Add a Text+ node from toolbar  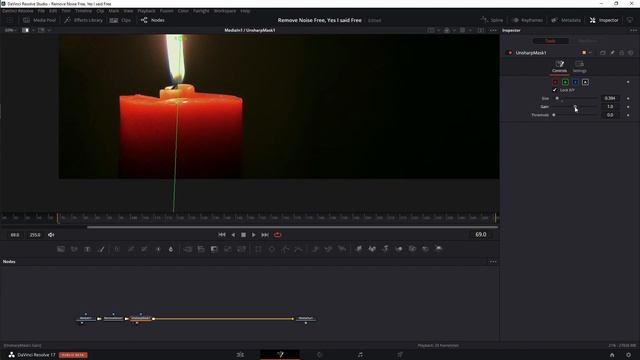[88, 249]
